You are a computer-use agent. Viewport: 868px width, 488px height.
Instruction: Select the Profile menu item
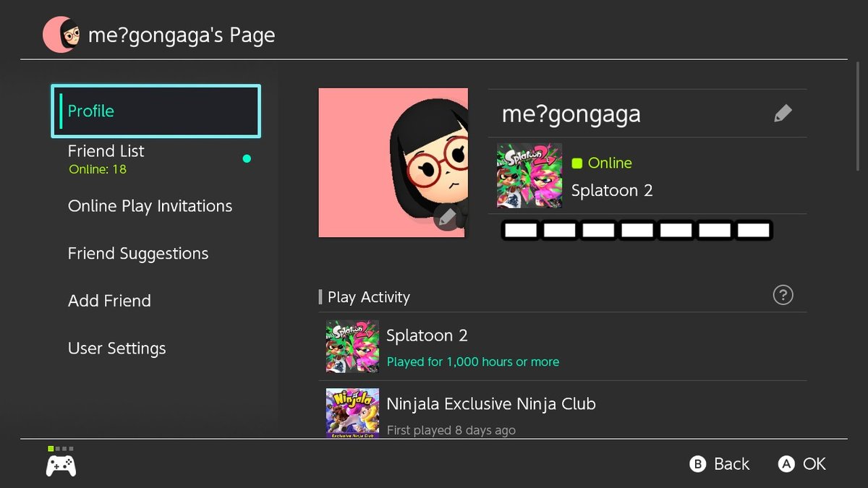(156, 111)
